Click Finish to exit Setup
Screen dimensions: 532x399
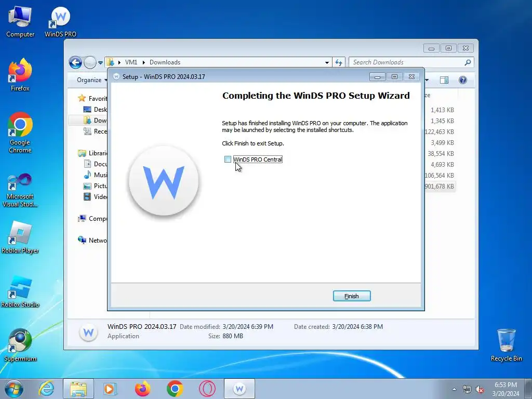pyautogui.click(x=352, y=296)
